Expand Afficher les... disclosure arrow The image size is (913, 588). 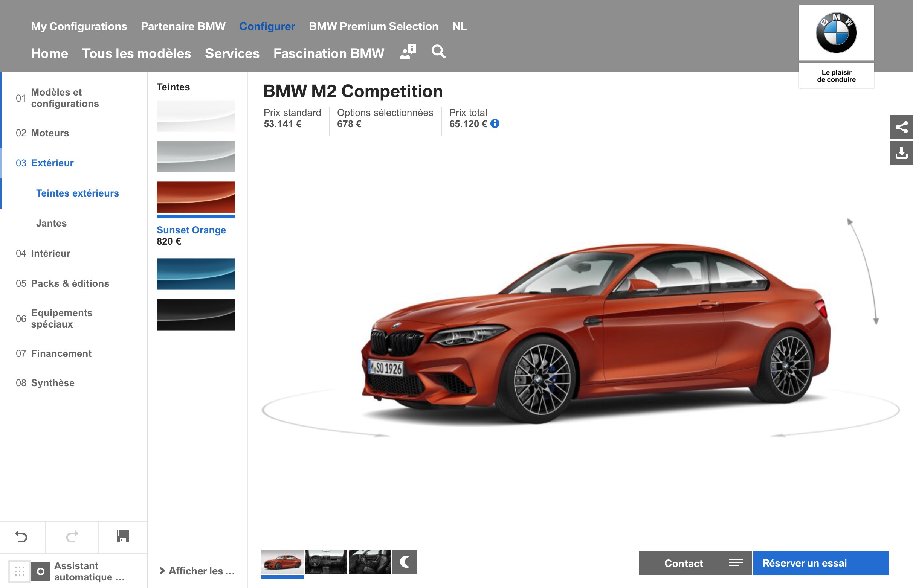(x=163, y=571)
